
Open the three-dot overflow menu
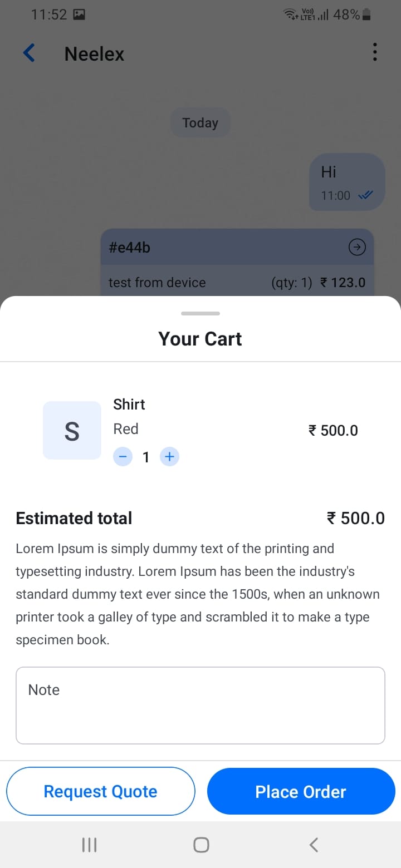click(375, 52)
